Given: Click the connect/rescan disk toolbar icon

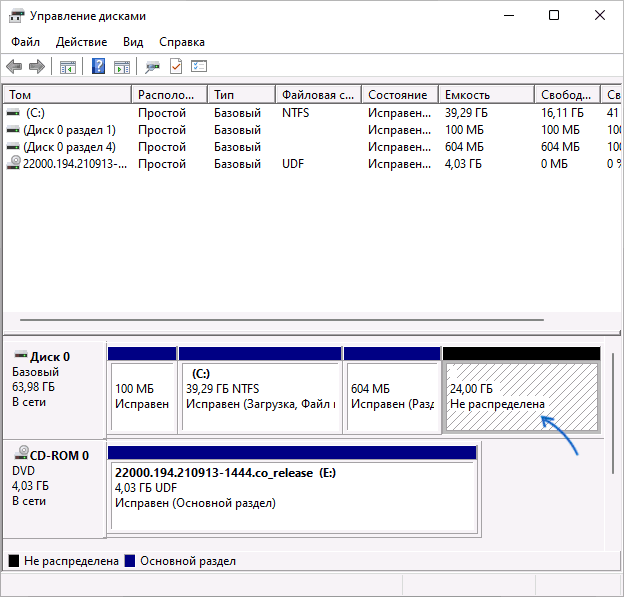Looking at the screenshot, I should 152,67.
